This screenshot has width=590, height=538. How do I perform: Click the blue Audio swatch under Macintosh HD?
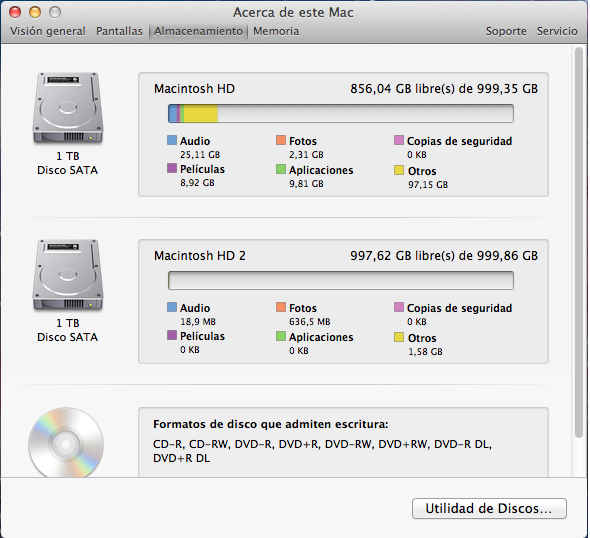tap(172, 140)
